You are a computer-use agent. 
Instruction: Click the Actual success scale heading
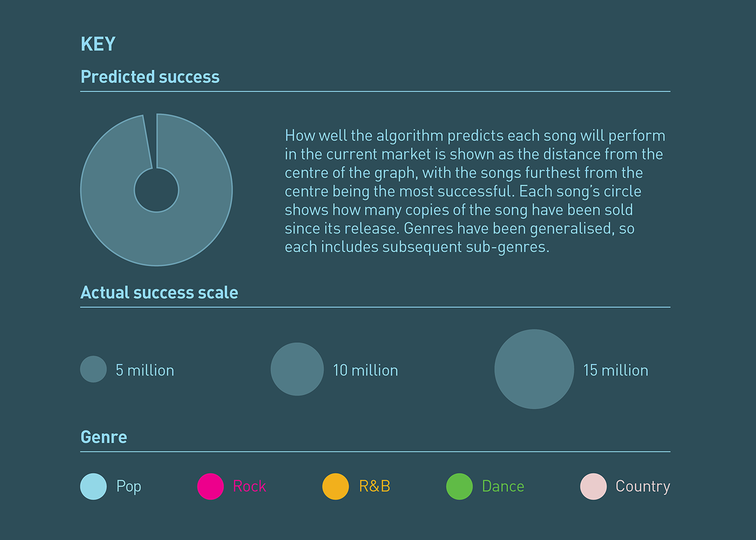[x=159, y=293]
